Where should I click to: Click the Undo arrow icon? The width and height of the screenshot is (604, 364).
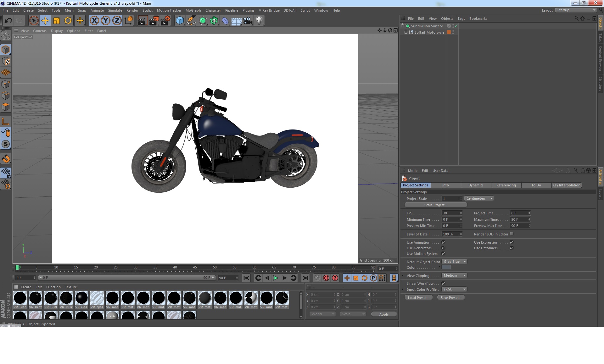pyautogui.click(x=8, y=21)
